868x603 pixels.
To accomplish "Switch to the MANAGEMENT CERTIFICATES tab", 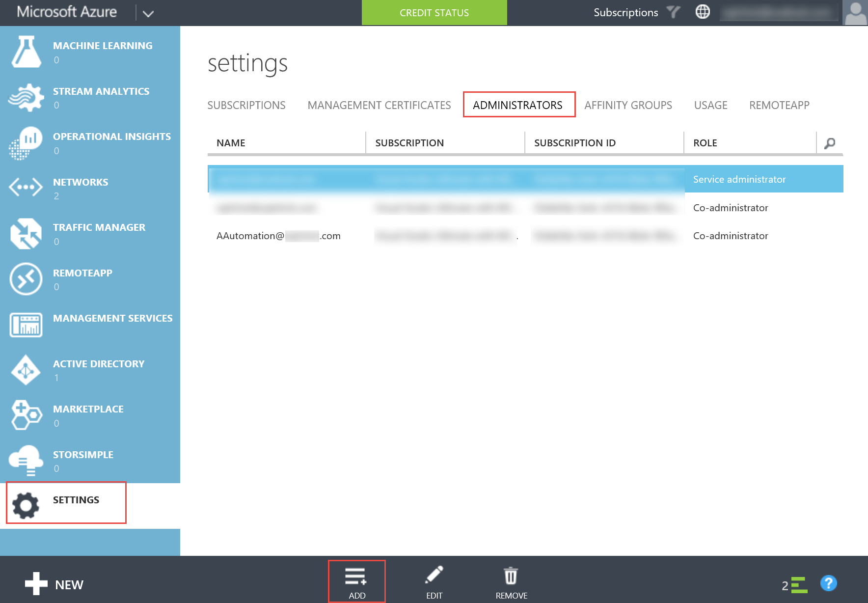I will pyautogui.click(x=379, y=105).
